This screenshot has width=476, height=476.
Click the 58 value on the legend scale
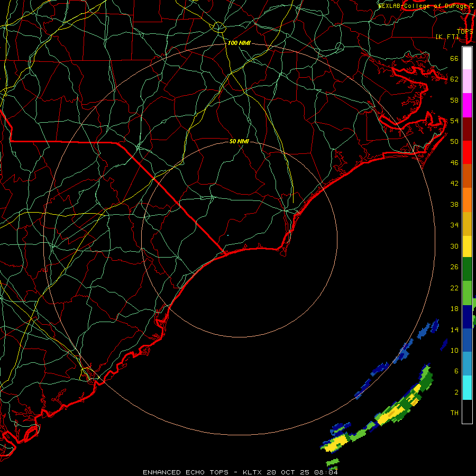tap(454, 100)
